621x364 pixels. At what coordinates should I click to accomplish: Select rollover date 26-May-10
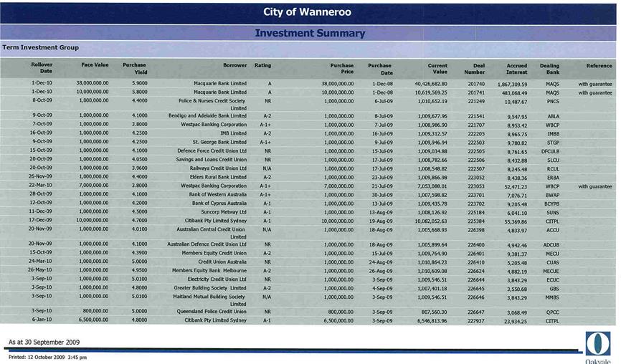pyautogui.click(x=40, y=270)
